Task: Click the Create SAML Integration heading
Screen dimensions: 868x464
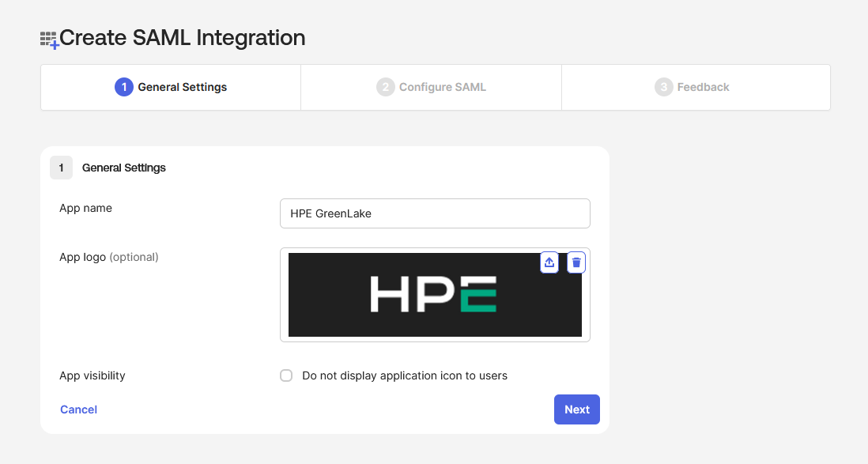Action: pos(183,37)
